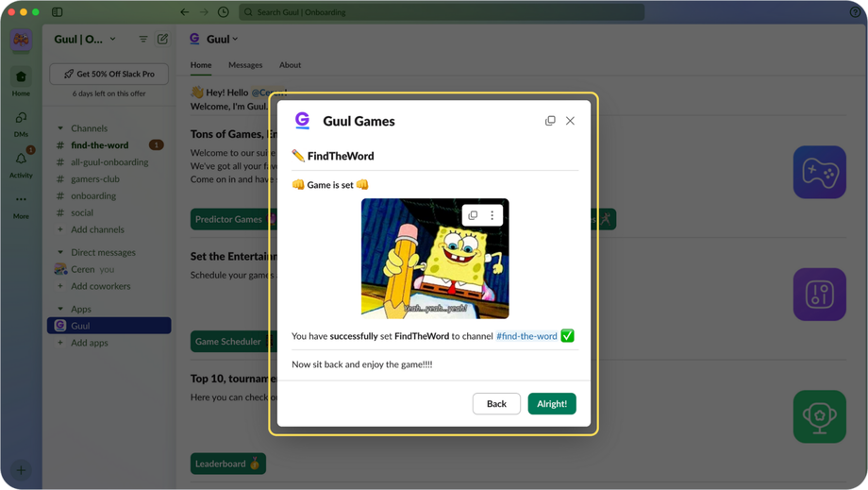Expand the Guul | O... workspace menu
The height and width of the screenshot is (490, 868).
tap(85, 39)
